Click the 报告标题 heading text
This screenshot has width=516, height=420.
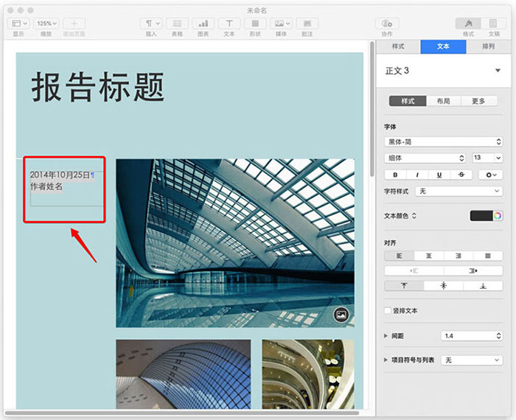98,88
